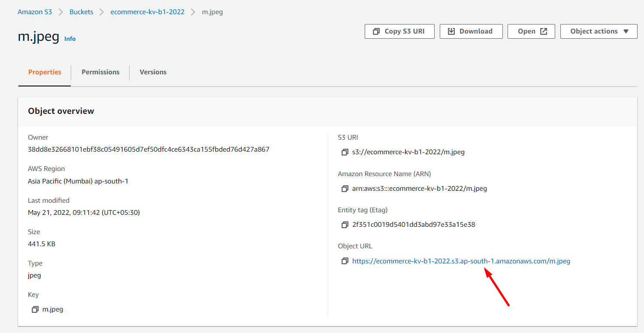Copy the object Key with its copy icon

(x=35, y=309)
